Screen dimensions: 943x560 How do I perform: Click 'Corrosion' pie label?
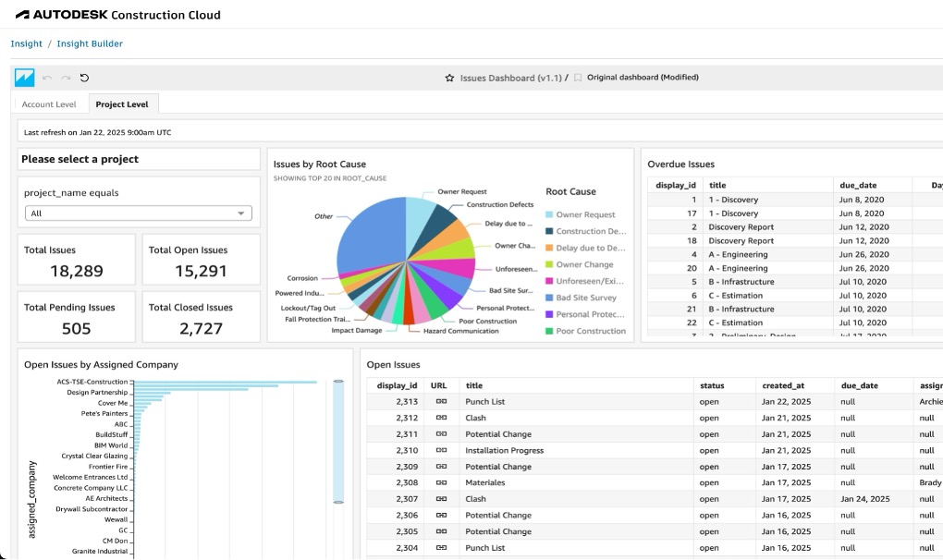302,278
